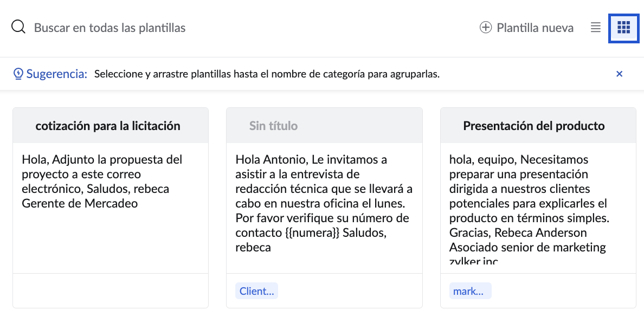This screenshot has height=336, width=644.
Task: Select the Hola Antonio template body
Action: point(324,203)
